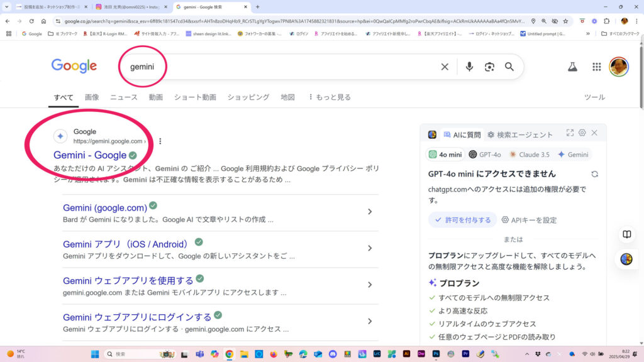Select the Gemini model chip
This screenshot has width=644, height=362.
[x=573, y=155]
